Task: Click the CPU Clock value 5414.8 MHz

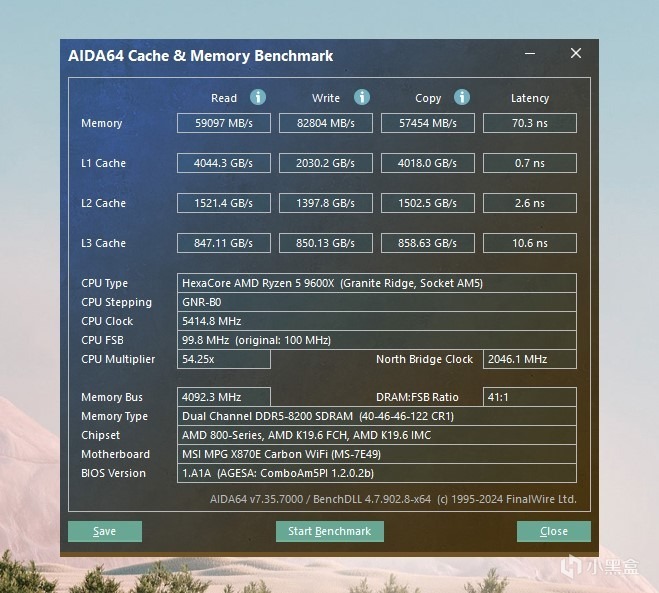Action: pyautogui.click(x=377, y=321)
